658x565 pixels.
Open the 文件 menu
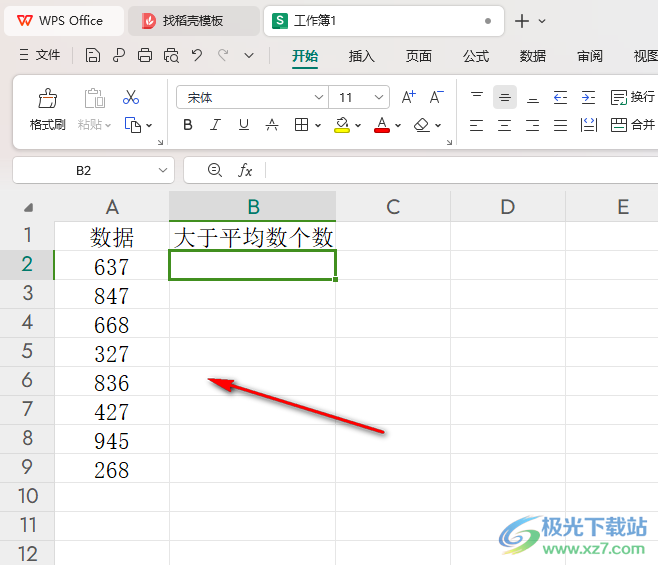[x=40, y=55]
